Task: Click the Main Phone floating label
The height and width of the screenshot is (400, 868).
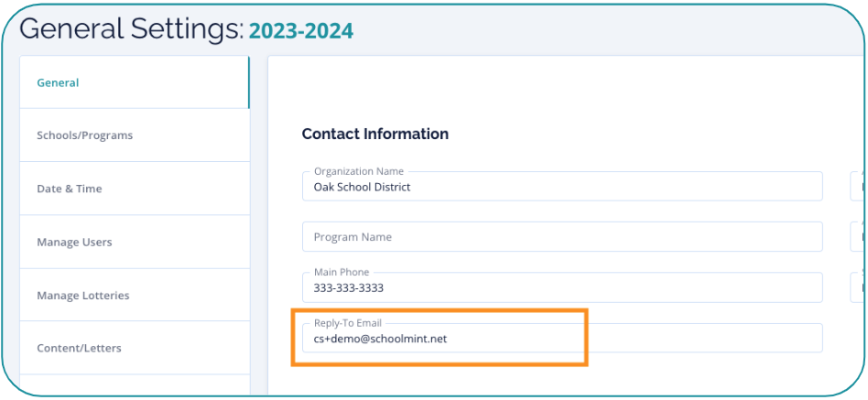Action: pos(342,272)
